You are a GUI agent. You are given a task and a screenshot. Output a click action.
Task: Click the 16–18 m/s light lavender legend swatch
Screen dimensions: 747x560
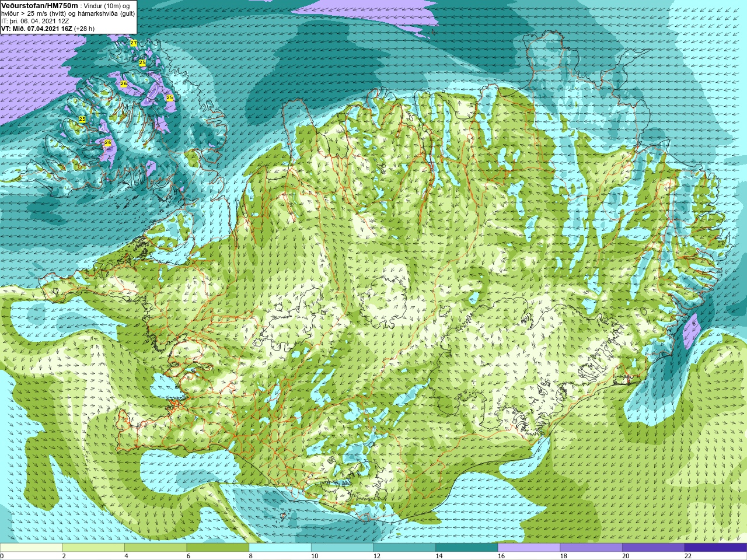click(529, 548)
